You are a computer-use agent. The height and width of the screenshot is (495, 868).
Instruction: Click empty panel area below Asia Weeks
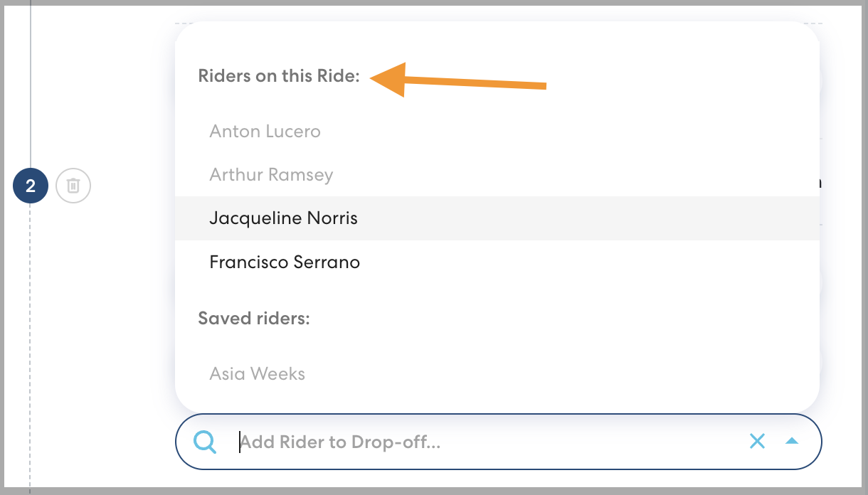498,398
